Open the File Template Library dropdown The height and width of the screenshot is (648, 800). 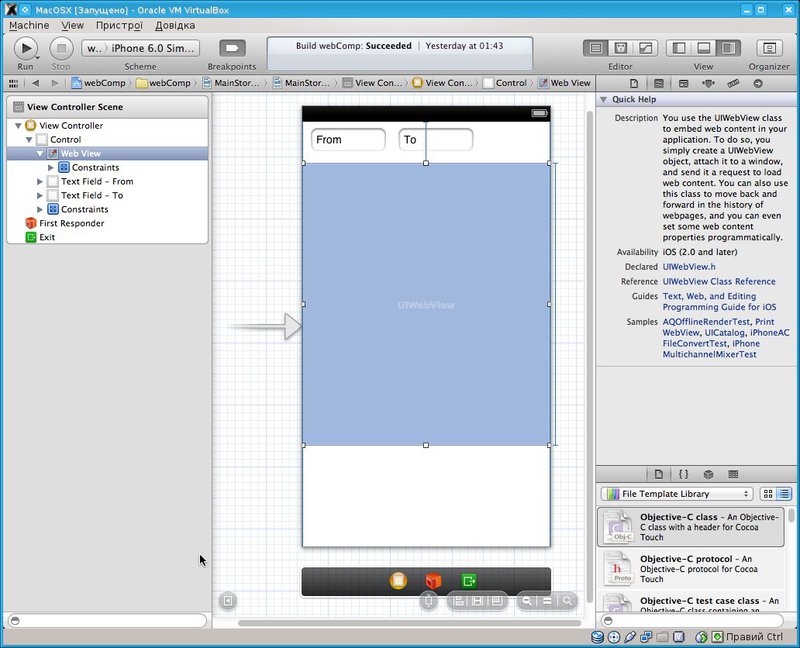[x=677, y=493]
